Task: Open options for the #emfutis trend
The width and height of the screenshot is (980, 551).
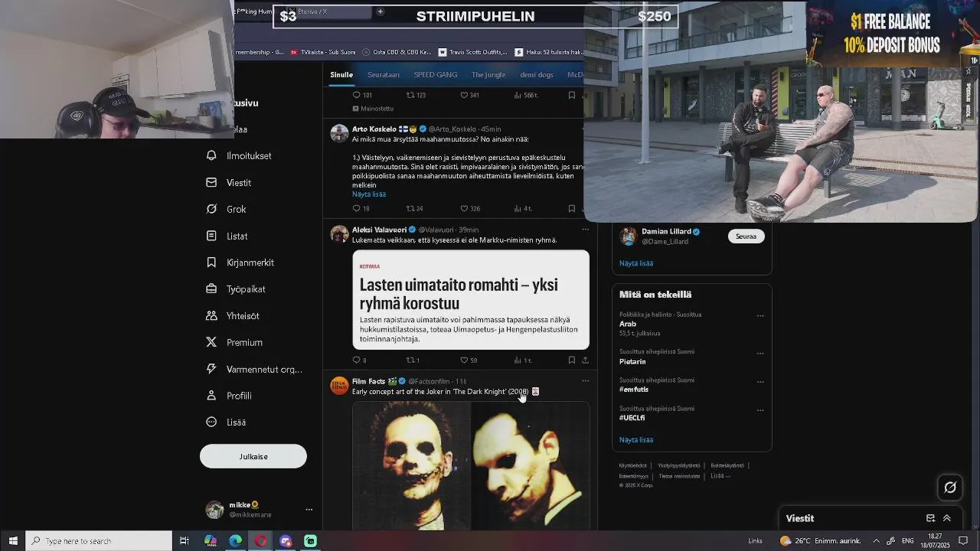Action: point(760,382)
